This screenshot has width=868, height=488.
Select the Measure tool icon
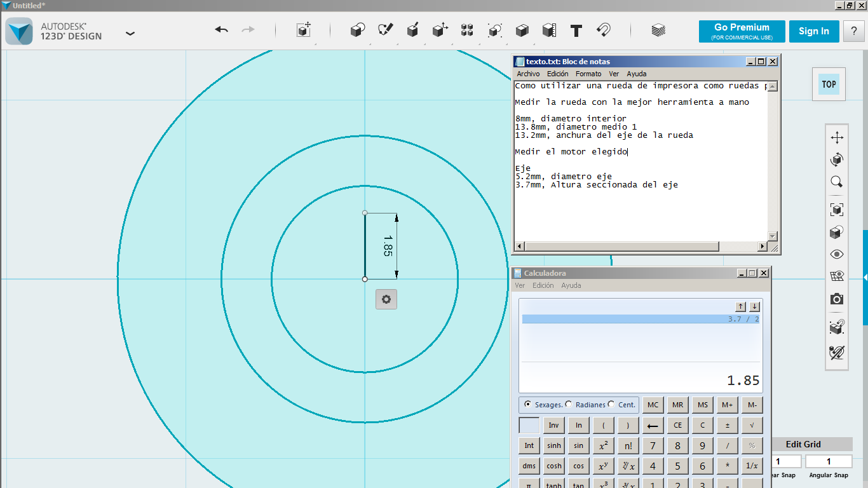click(549, 30)
